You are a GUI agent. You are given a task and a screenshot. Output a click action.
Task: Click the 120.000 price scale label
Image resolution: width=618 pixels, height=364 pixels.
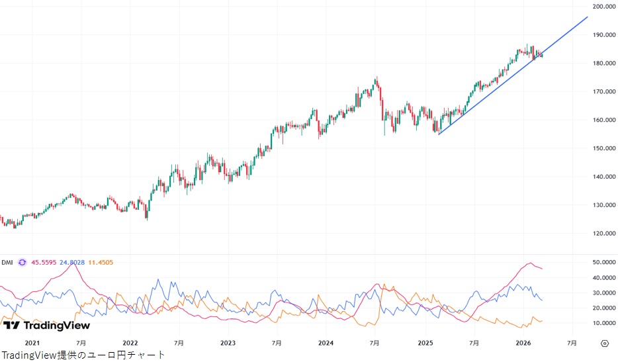(605, 234)
